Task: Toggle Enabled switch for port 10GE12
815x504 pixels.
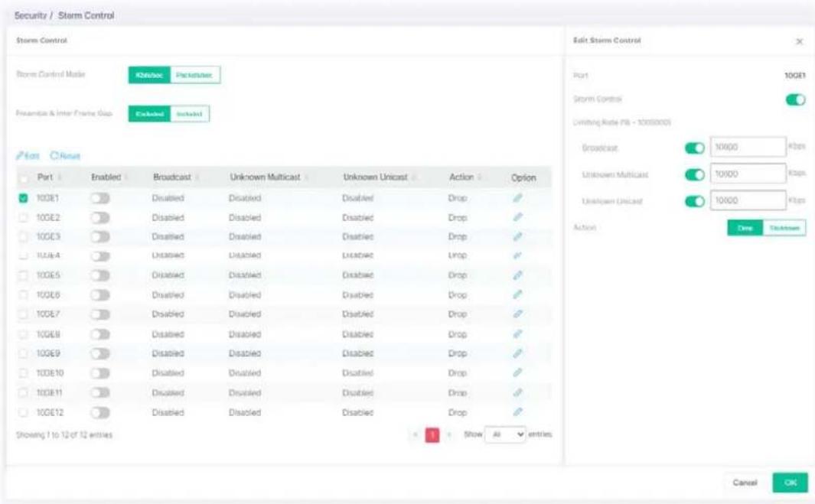Action: click(99, 412)
